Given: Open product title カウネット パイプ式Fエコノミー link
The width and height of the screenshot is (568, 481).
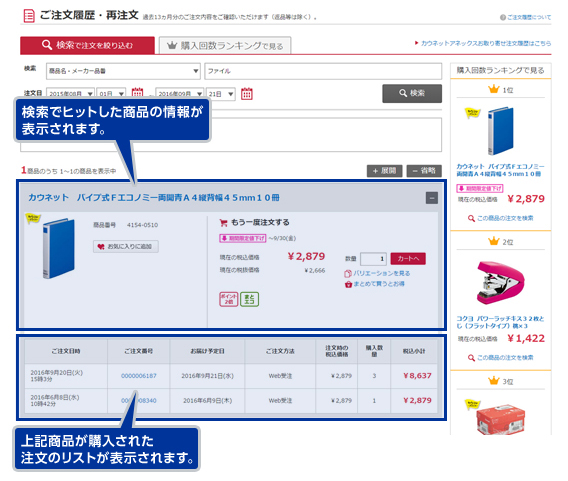Looking at the screenshot, I should tap(154, 198).
